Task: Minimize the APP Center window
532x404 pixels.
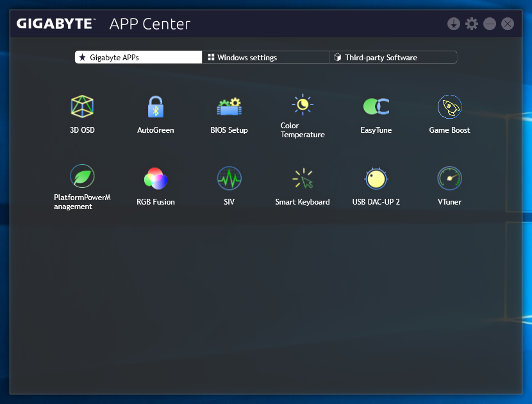Action: pos(490,24)
